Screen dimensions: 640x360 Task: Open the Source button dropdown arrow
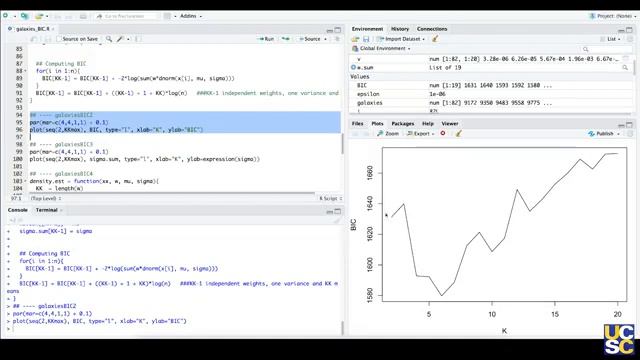click(x=325, y=39)
